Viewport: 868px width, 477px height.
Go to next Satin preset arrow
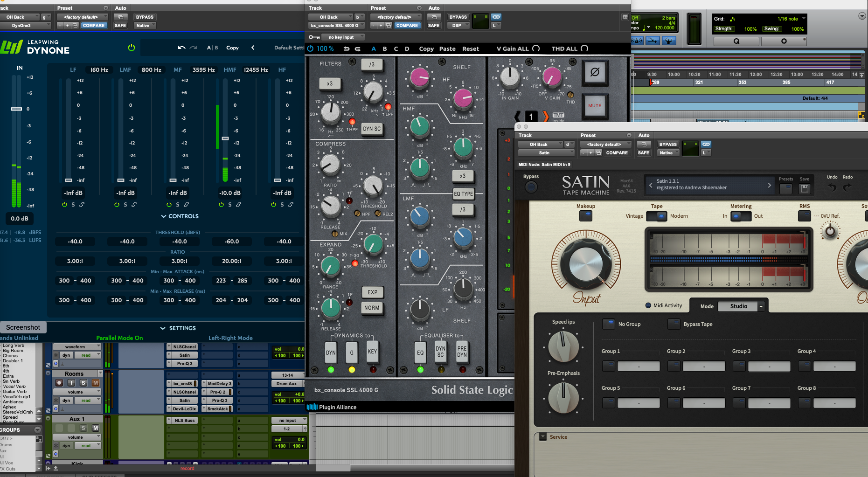click(769, 185)
